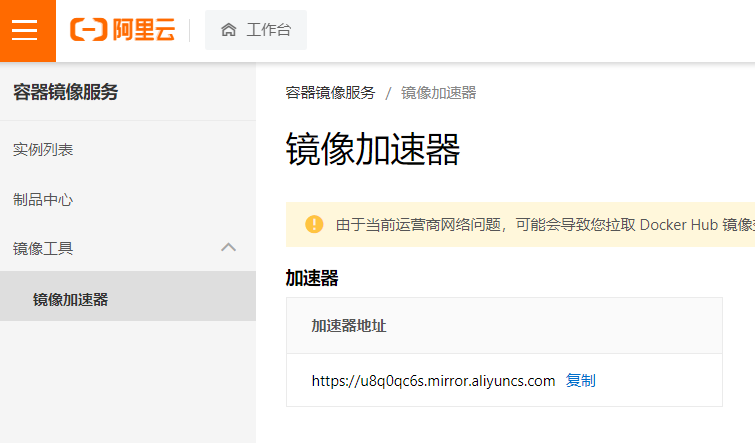This screenshot has height=443, width=755.
Task: Click the 加速器地址 table header
Action: tap(504, 326)
